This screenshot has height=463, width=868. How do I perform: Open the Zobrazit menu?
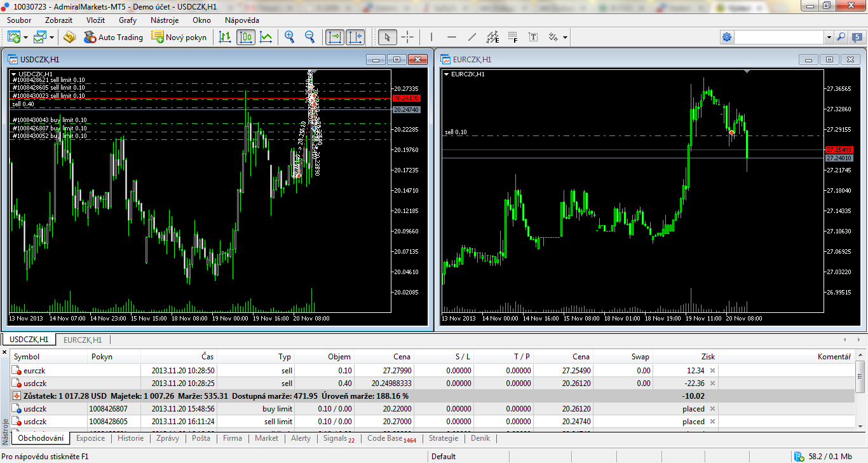coord(58,20)
